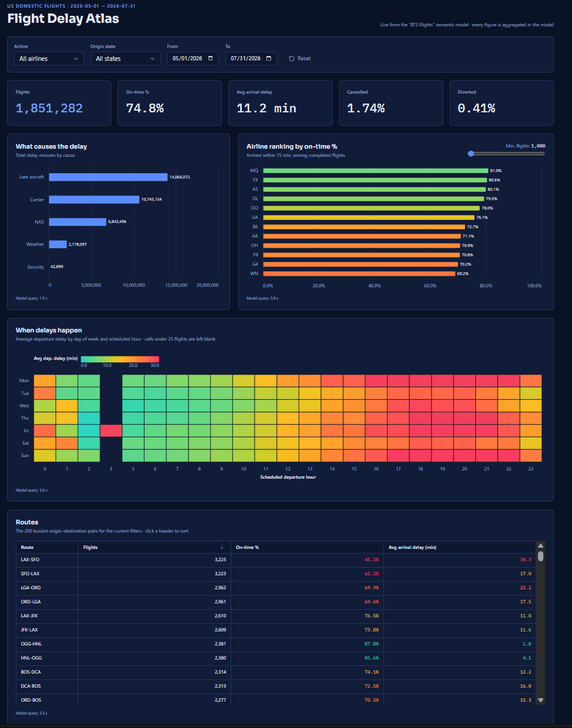The height and width of the screenshot is (728, 572).
Task: Open calendar picker icon in From date
Action: point(211,59)
